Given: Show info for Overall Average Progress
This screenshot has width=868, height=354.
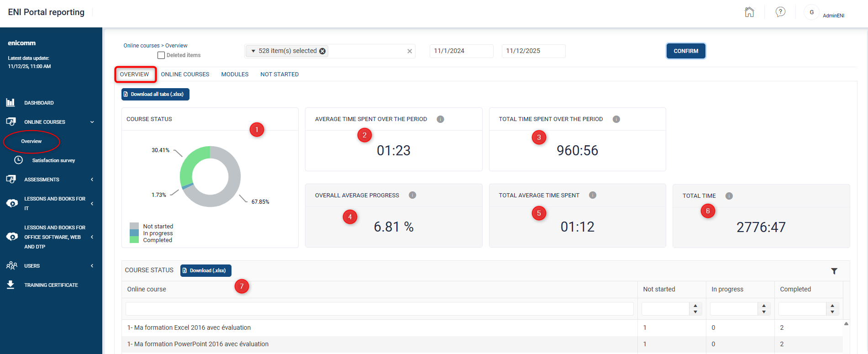Looking at the screenshot, I should [412, 195].
